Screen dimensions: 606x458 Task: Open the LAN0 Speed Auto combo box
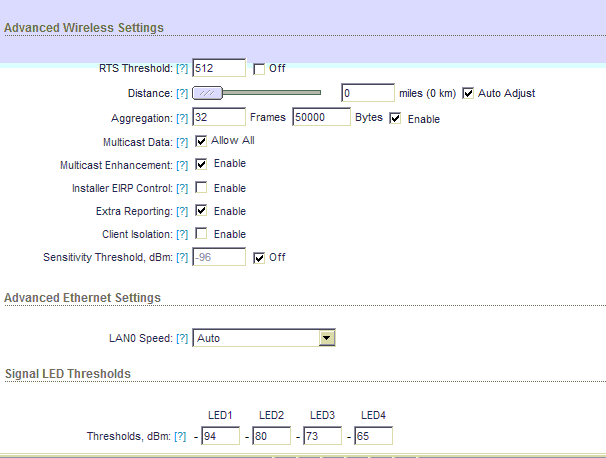coord(264,338)
